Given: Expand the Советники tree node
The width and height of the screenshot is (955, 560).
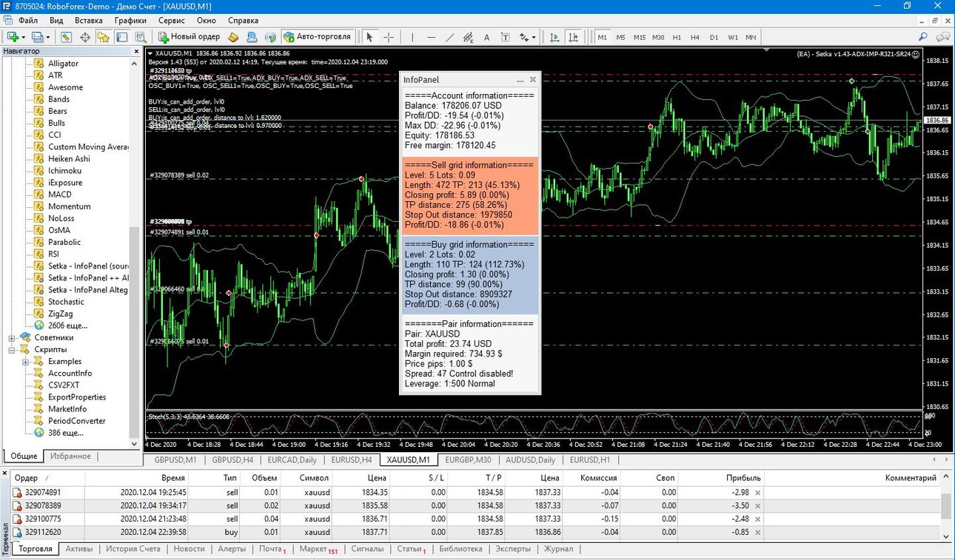Looking at the screenshot, I should 12,337.
